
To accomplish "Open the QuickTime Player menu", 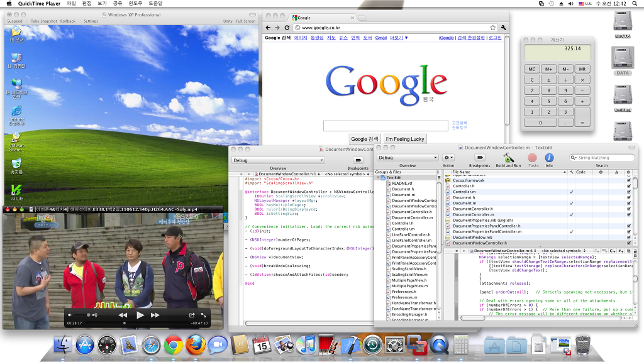I will (x=39, y=3).
